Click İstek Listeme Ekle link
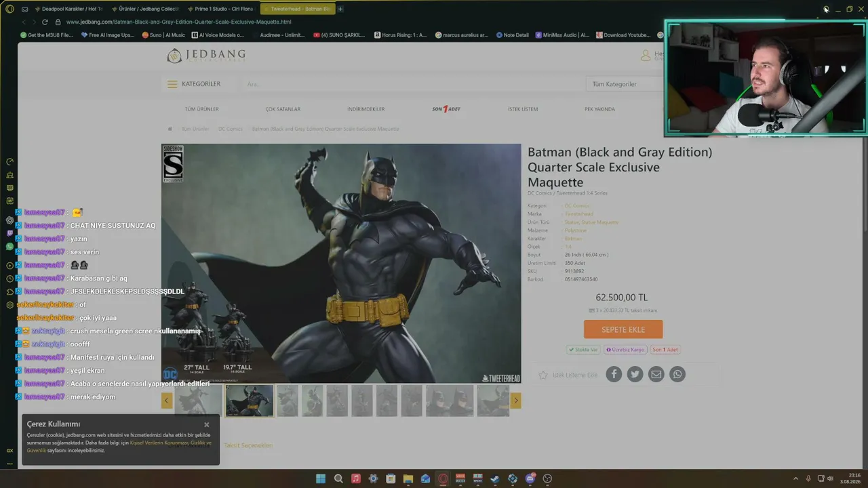The height and width of the screenshot is (488, 868). (x=575, y=375)
